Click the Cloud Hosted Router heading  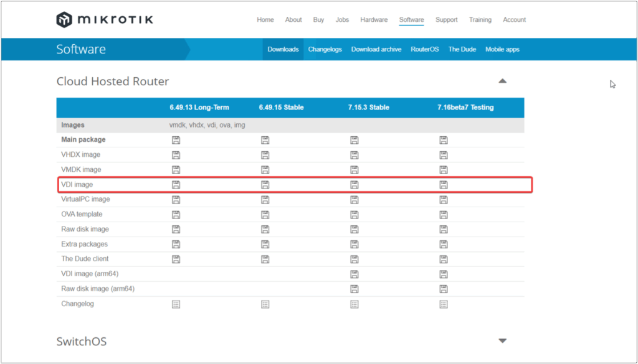tap(113, 82)
